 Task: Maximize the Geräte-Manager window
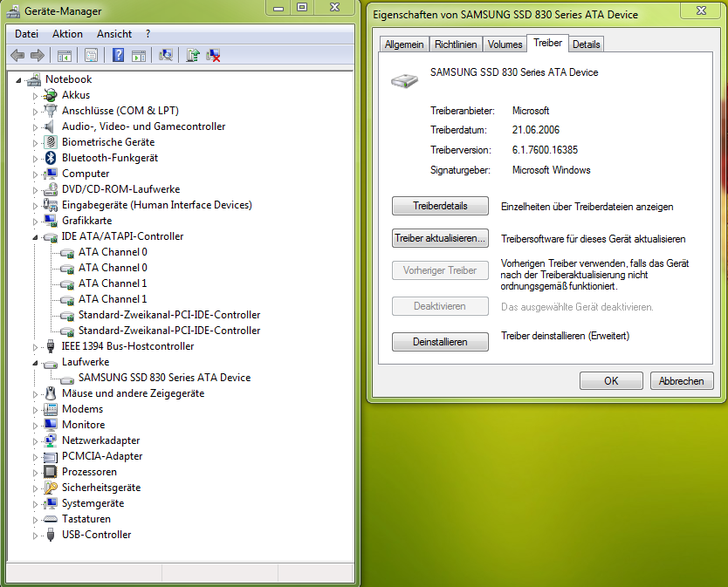pyautogui.click(x=302, y=7)
